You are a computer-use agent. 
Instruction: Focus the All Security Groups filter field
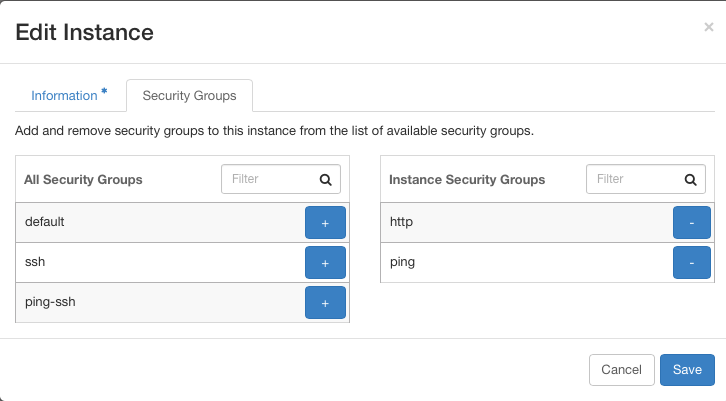pyautogui.click(x=281, y=179)
